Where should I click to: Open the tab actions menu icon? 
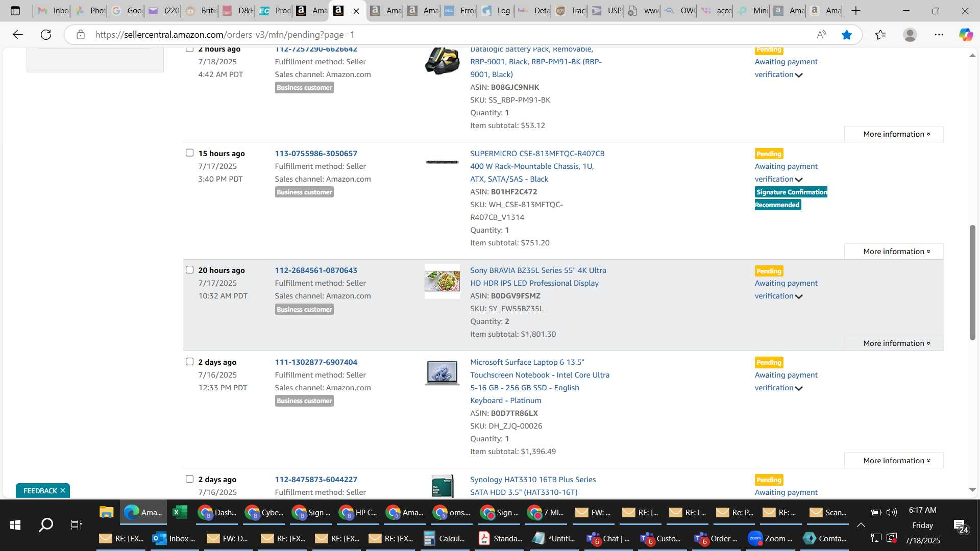15,11
